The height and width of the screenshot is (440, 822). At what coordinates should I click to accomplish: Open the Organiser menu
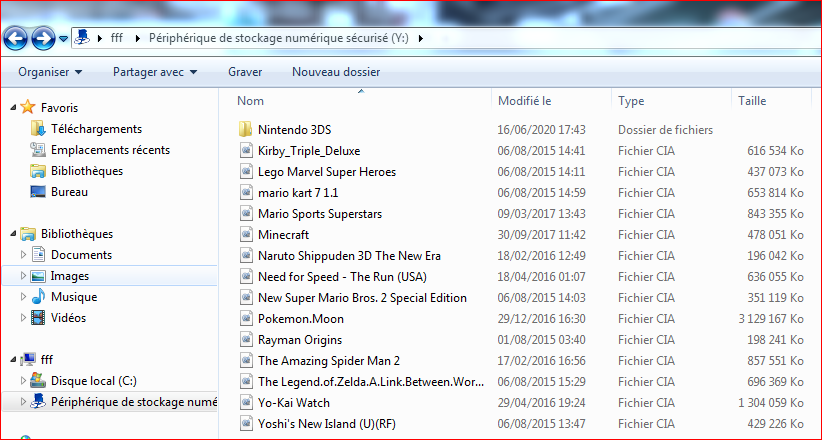point(50,72)
